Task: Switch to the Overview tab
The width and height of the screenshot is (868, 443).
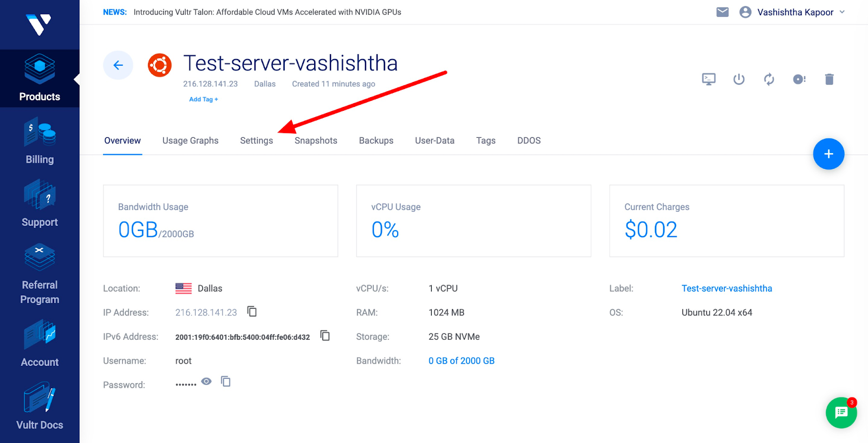Action: [123, 141]
